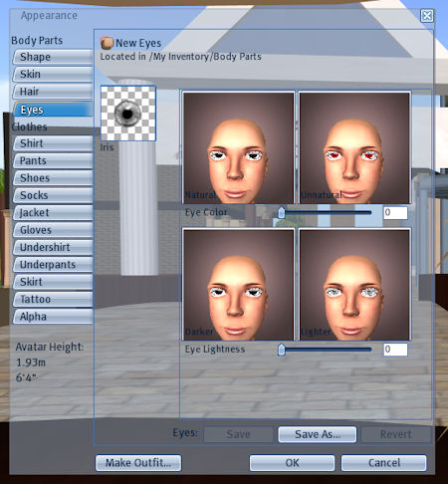Image resolution: width=448 pixels, height=484 pixels.
Task: Click the Revert button
Action: click(x=395, y=434)
